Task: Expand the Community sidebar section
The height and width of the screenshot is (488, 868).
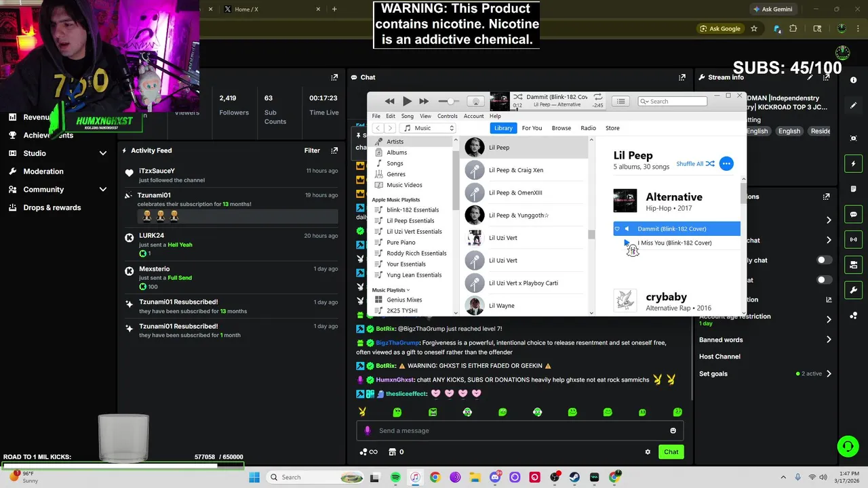Action: coord(103,190)
